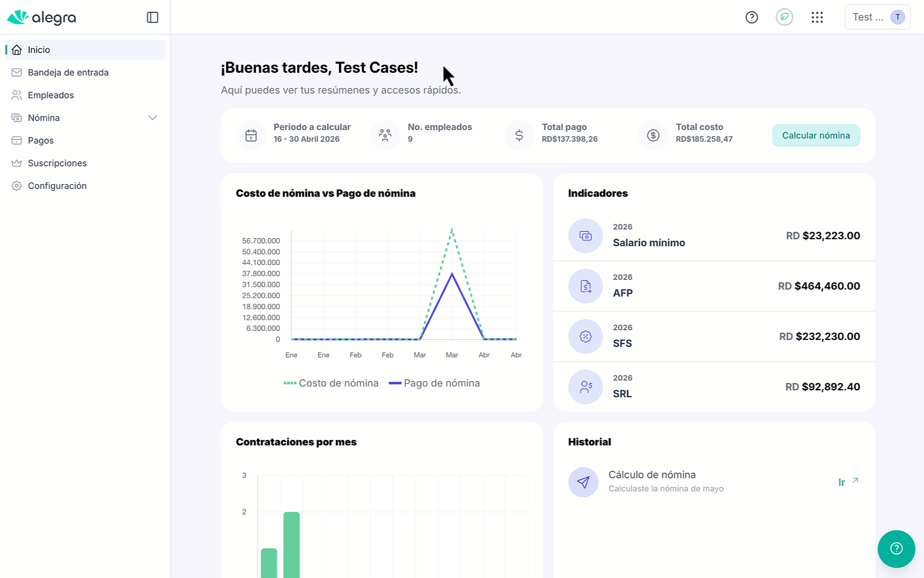Viewport: 924px width, 578px height.
Task: Click the Salario mínimo indicator icon
Action: tap(585, 236)
